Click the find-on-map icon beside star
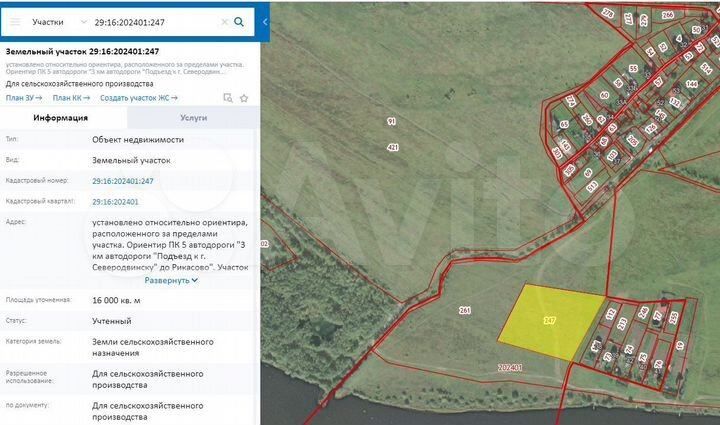The image size is (720, 425). (228, 98)
